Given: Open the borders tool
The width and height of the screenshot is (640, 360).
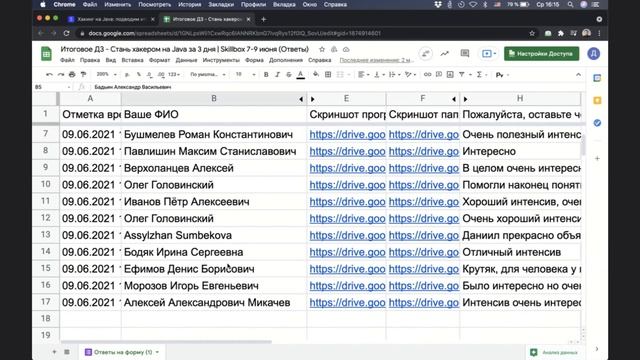Looking at the screenshot, I should click(x=328, y=75).
